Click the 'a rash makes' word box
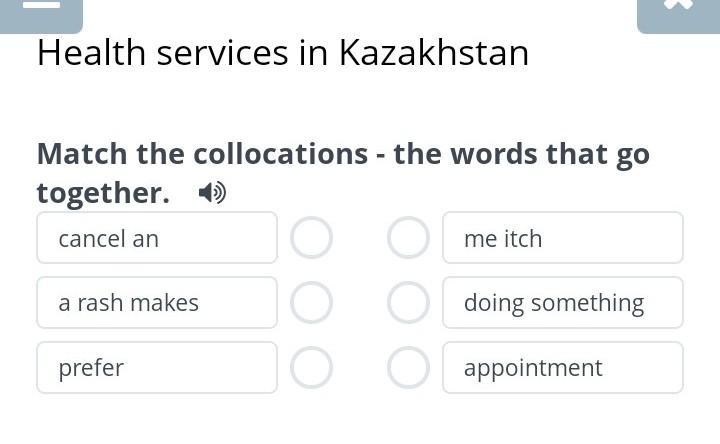 tap(157, 303)
